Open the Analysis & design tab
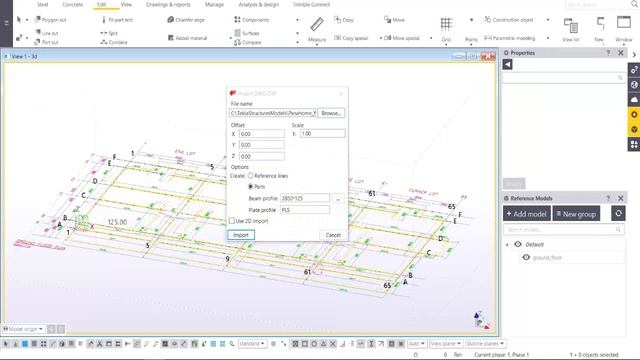The height and width of the screenshot is (360, 640). [x=258, y=4]
